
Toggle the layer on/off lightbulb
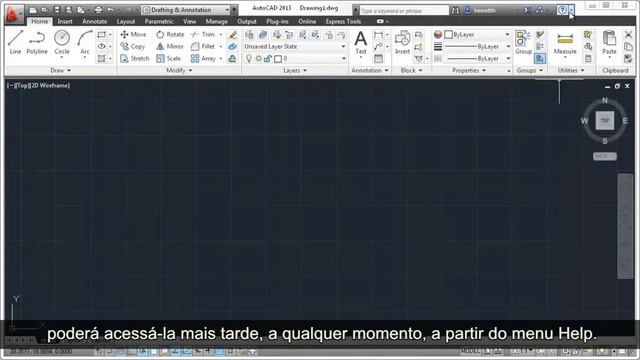(249, 59)
